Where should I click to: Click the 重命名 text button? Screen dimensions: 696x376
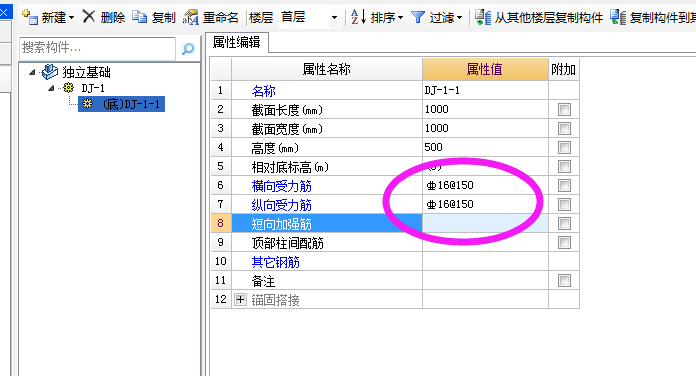(221, 18)
